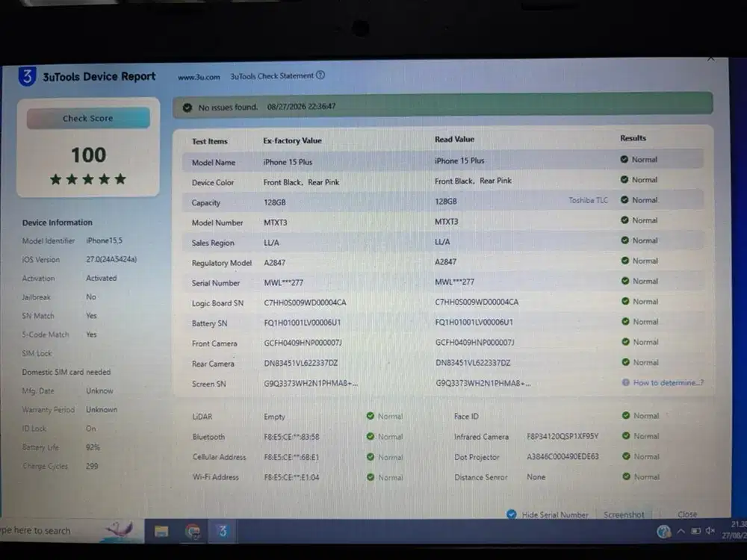Click the LiDAR Normal check icon

pos(371,416)
